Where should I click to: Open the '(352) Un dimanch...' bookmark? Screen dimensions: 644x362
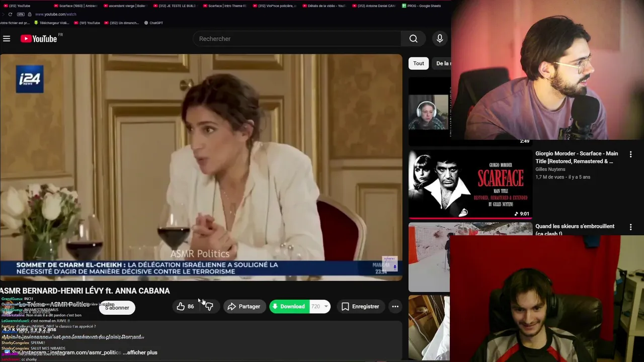(x=121, y=23)
